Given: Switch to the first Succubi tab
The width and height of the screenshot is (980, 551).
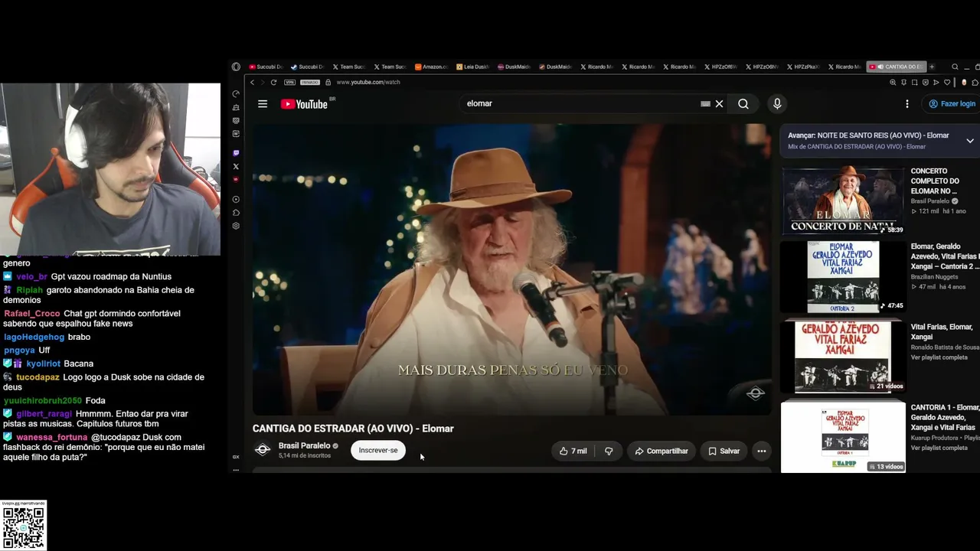Looking at the screenshot, I should [x=266, y=67].
